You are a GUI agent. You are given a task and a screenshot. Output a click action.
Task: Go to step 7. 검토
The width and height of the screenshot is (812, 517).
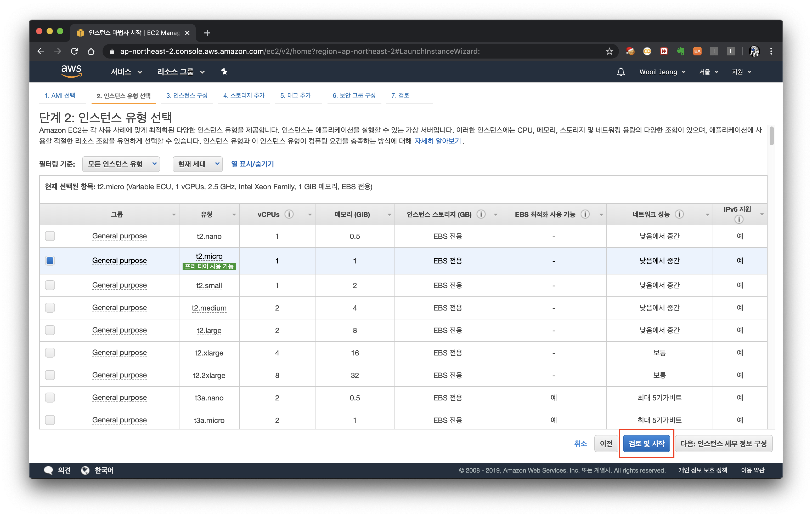click(400, 95)
